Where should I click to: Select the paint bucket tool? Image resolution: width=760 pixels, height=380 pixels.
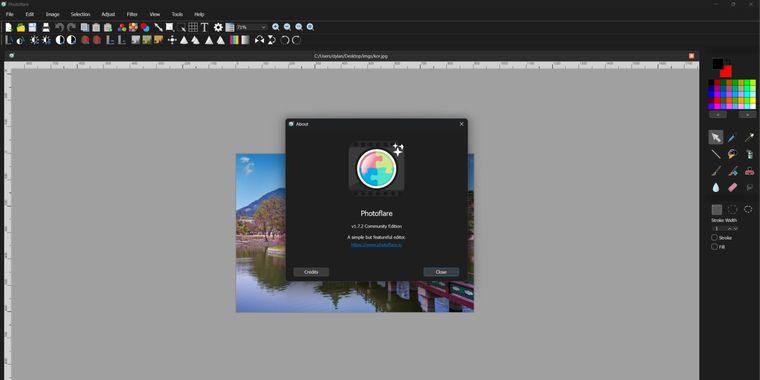(x=732, y=154)
